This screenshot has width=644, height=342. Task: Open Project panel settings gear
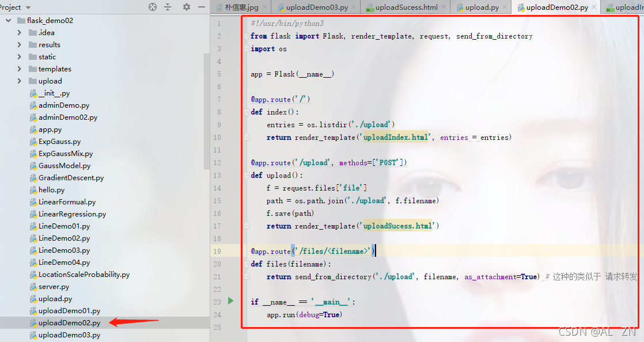(x=187, y=7)
